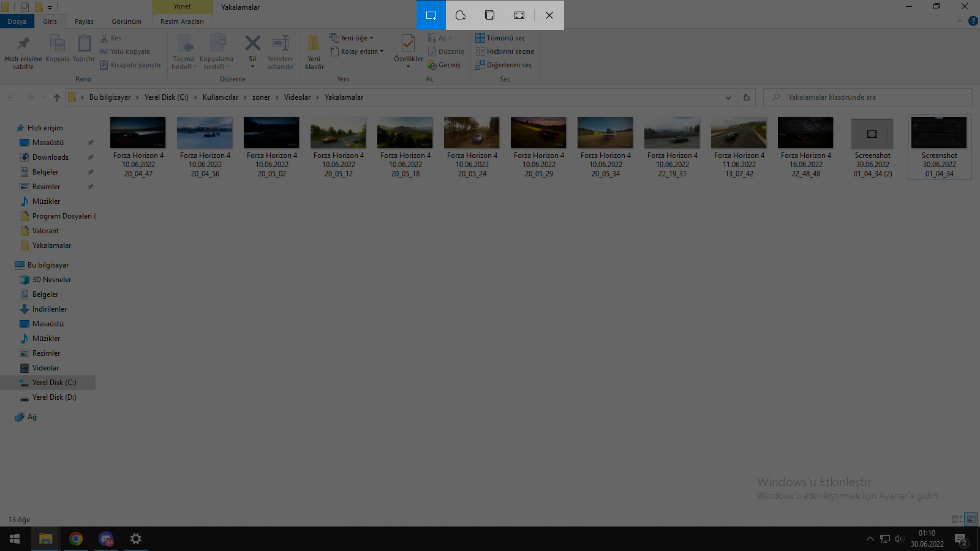Select Videolar under Bu bilgisayar
Screen dimensions: 980x551
(45, 368)
